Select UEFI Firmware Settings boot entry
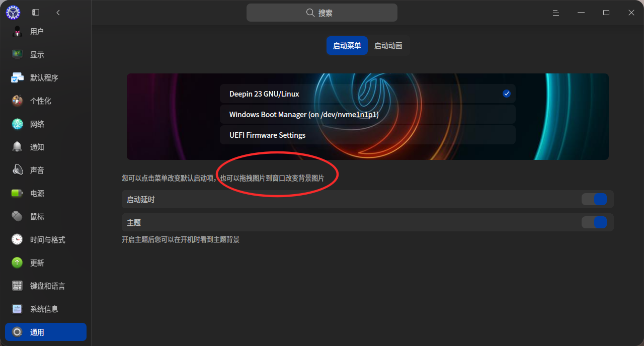Viewport: 644px width, 346px height. (368, 135)
